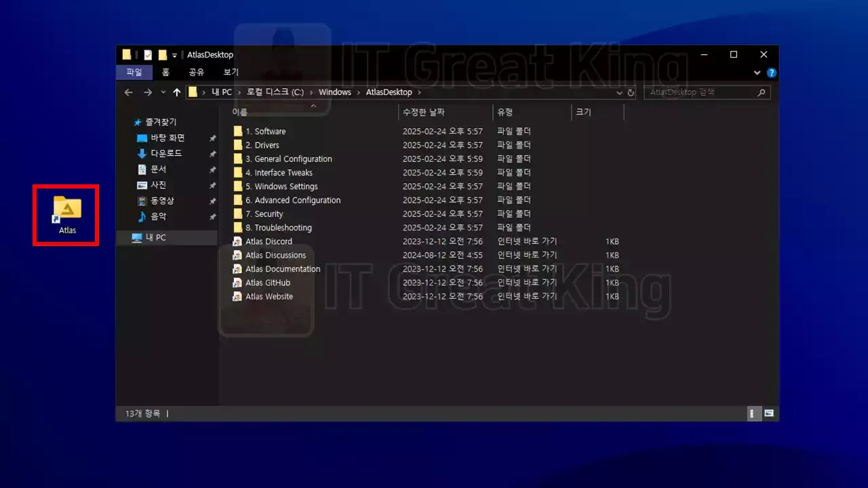Select the Atlas Website shortcut icon
Image resolution: width=868 pixels, height=488 pixels.
pos(237,297)
